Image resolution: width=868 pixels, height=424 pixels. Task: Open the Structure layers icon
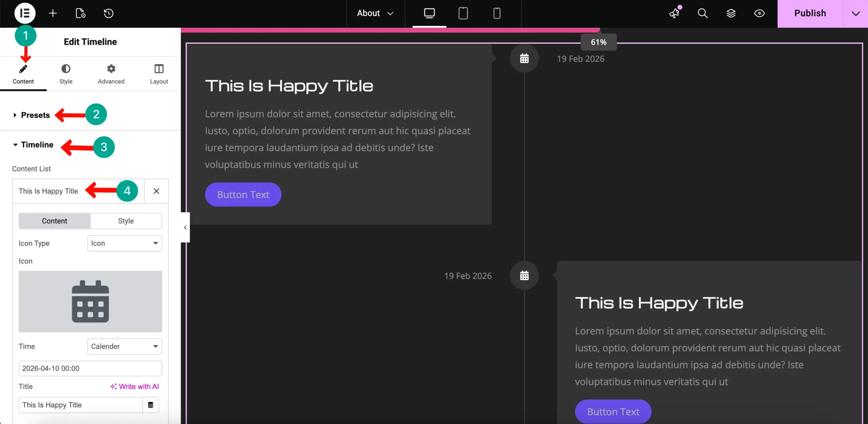click(731, 13)
